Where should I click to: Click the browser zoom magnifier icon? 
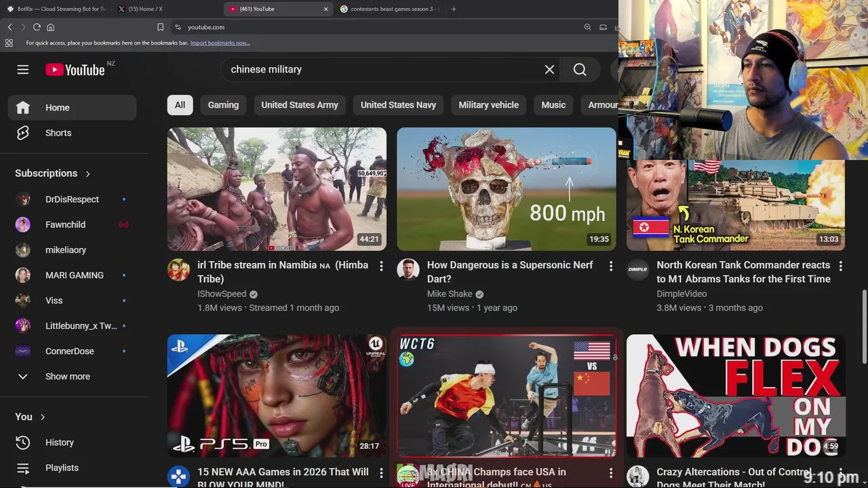[x=587, y=27]
